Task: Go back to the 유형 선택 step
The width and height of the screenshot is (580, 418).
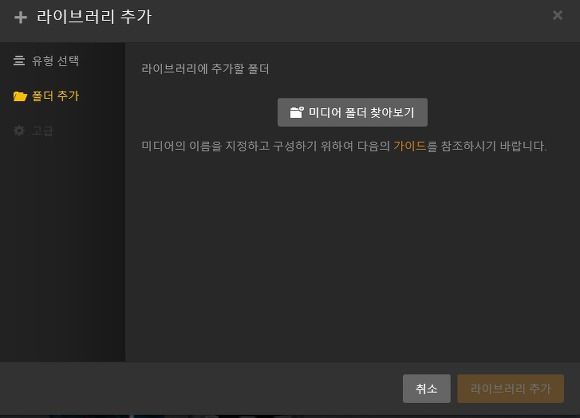Action: (46, 61)
